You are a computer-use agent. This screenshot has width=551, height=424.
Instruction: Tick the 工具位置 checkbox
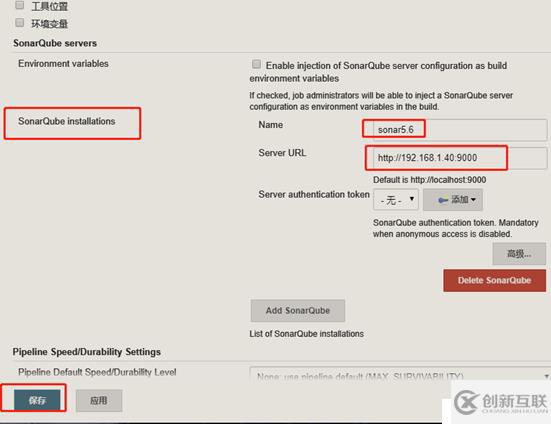[x=20, y=5]
